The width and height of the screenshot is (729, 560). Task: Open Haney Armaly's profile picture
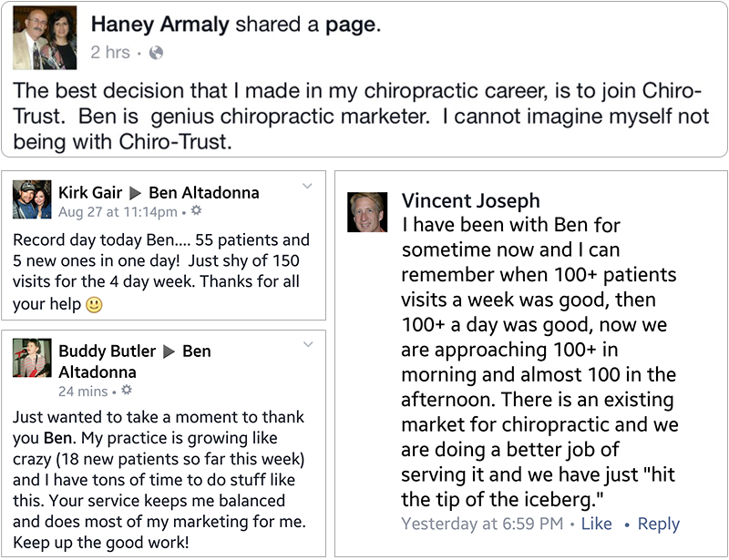(45, 38)
